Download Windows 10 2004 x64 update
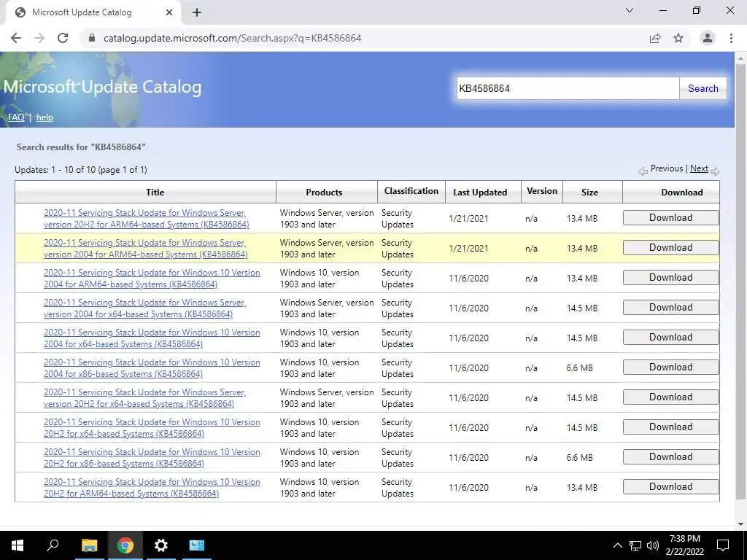Viewport: 747px width, 560px height. (670, 337)
